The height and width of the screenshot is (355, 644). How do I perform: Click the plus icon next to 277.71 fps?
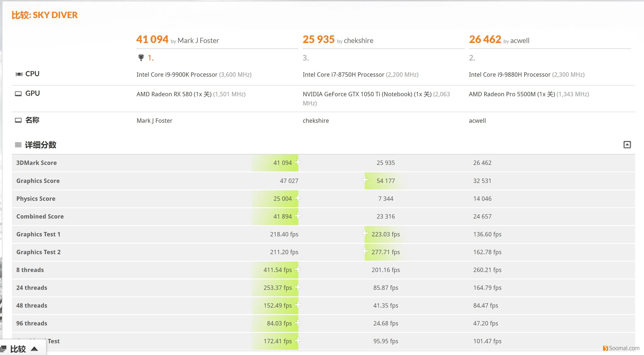click(365, 251)
